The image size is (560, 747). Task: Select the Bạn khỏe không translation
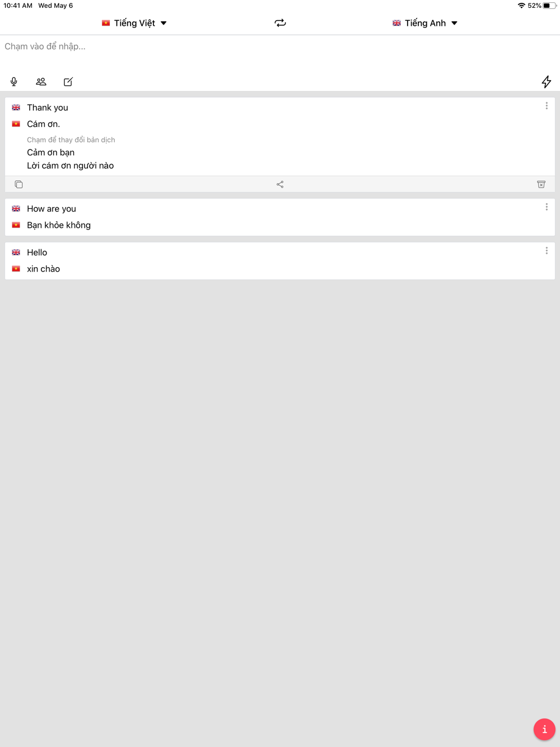tap(59, 225)
